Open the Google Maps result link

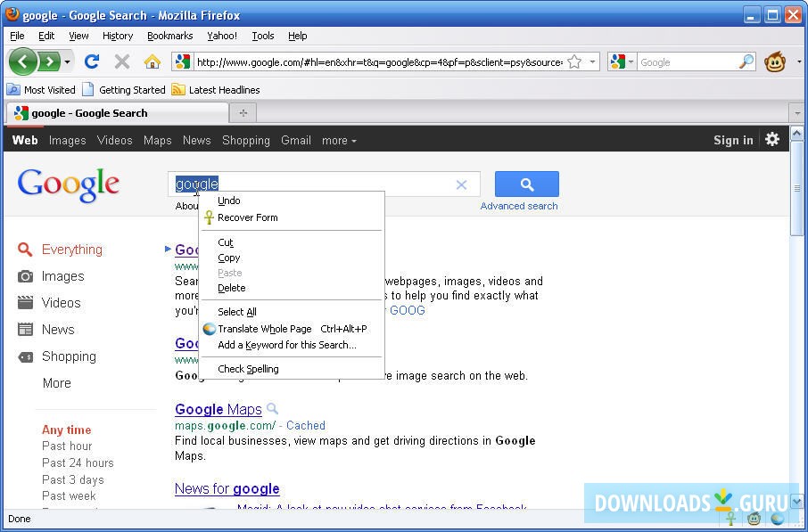218,409
